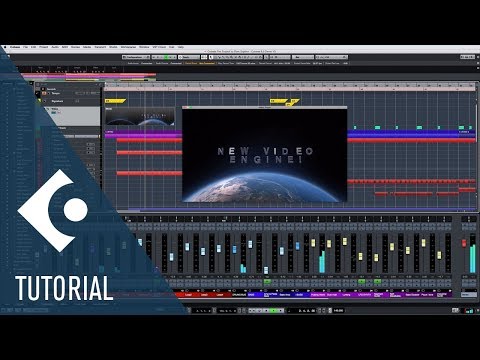Click the Project Pan Law status entry
This screenshot has width=480, height=360.
[x=337, y=63]
